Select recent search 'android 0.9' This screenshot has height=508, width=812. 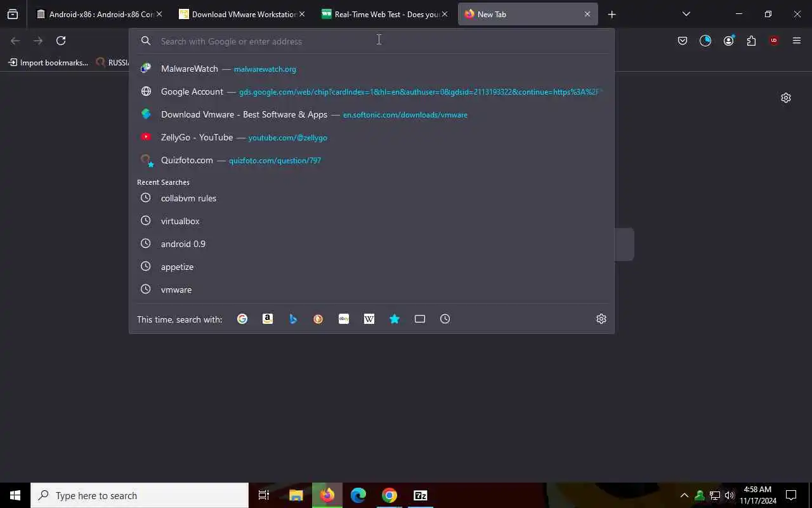point(372,244)
